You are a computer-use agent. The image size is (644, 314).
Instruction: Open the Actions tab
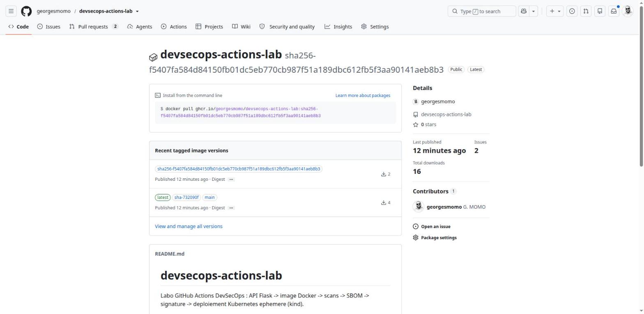174,27
